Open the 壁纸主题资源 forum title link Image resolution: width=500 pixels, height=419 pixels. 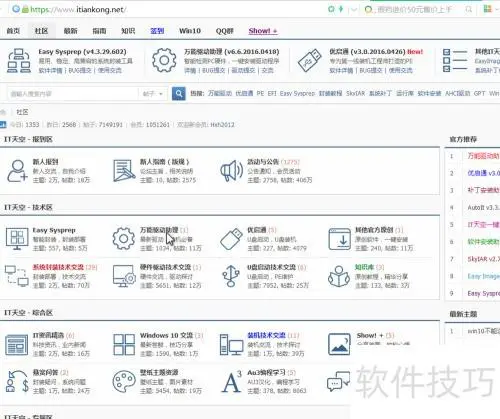(159, 372)
